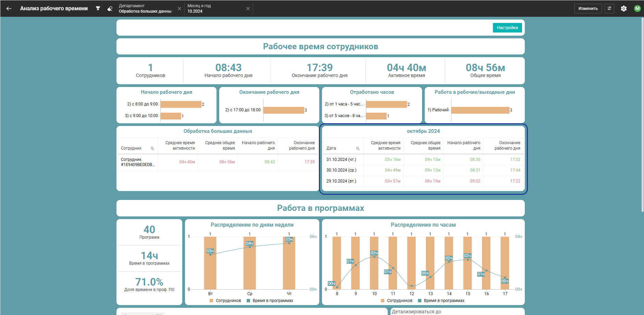Toggle Сотрудников legend in weekday chart

[225, 301]
